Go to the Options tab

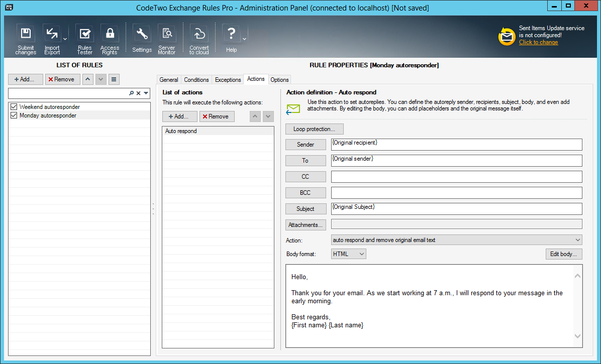click(x=279, y=80)
